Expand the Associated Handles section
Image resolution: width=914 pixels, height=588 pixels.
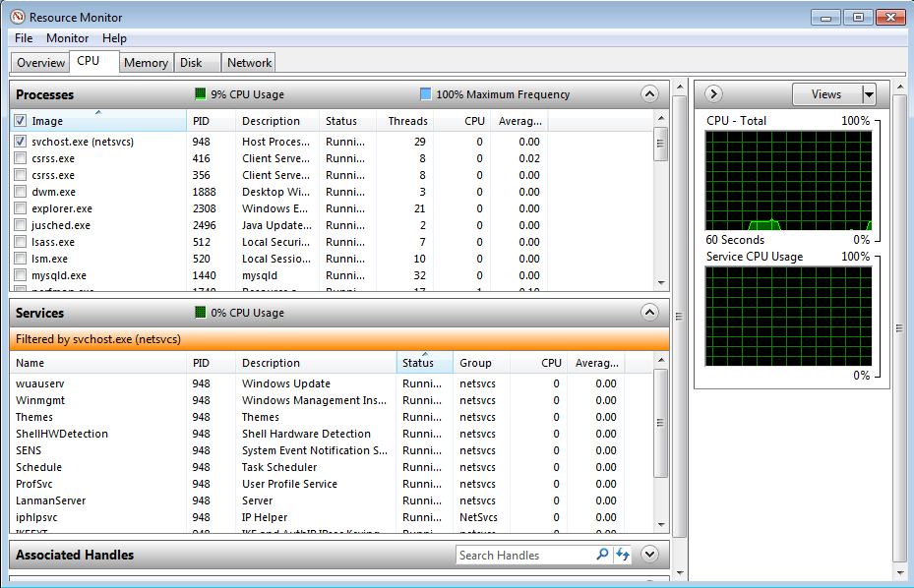[649, 555]
